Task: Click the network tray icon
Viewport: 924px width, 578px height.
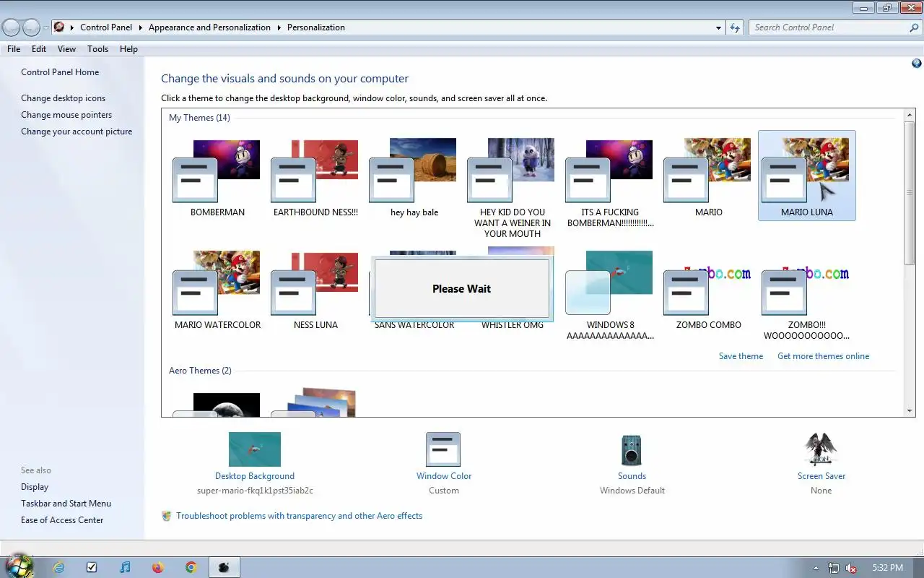Action: [x=834, y=568]
